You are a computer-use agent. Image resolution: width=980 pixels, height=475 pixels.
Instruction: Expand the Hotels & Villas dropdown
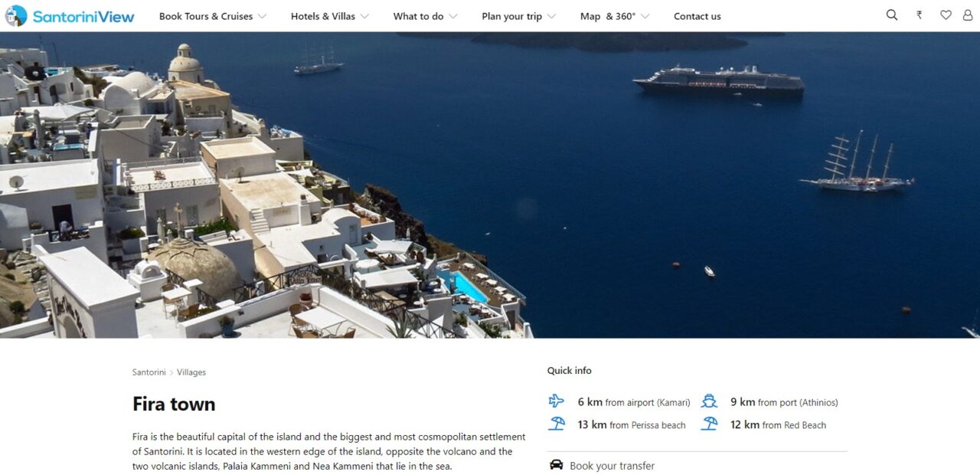click(x=330, y=16)
